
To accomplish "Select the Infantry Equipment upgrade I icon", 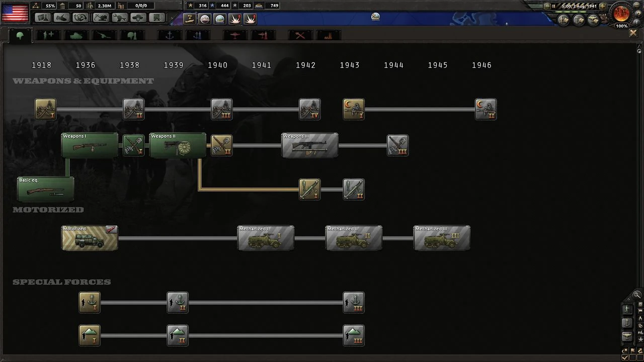I will click(134, 145).
